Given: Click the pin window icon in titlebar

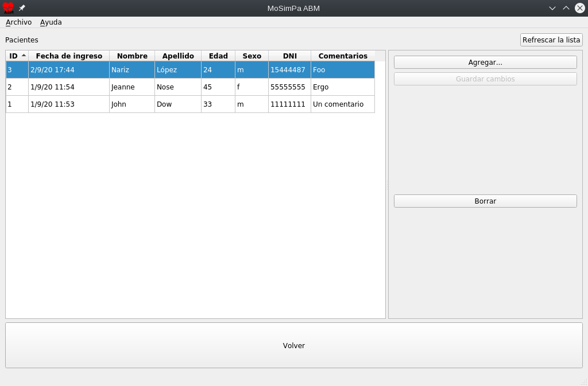Looking at the screenshot, I should coord(22,8).
